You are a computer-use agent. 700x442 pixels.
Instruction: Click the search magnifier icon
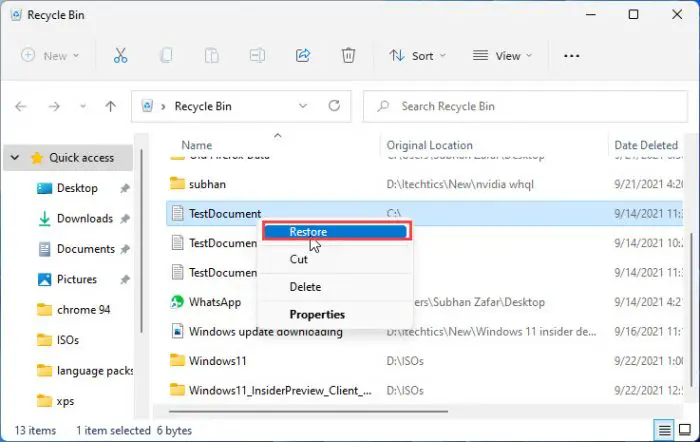[x=383, y=106]
